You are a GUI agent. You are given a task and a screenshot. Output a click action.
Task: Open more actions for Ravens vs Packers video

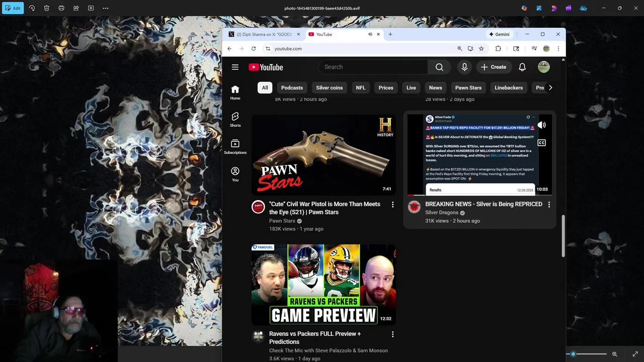pos(392,334)
